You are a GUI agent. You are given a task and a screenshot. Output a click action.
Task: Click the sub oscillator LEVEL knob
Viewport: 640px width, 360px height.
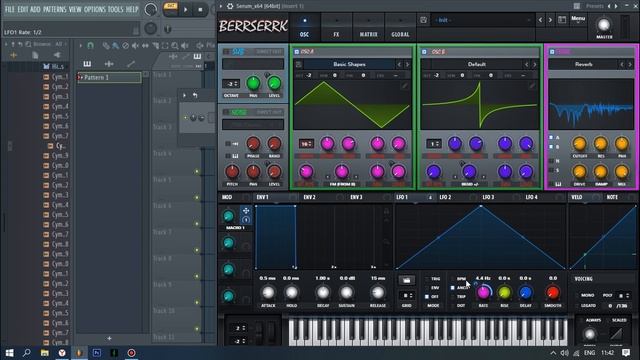[274, 83]
